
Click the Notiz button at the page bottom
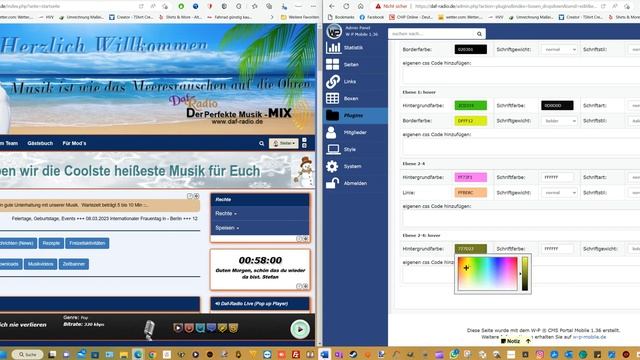pos(511,341)
